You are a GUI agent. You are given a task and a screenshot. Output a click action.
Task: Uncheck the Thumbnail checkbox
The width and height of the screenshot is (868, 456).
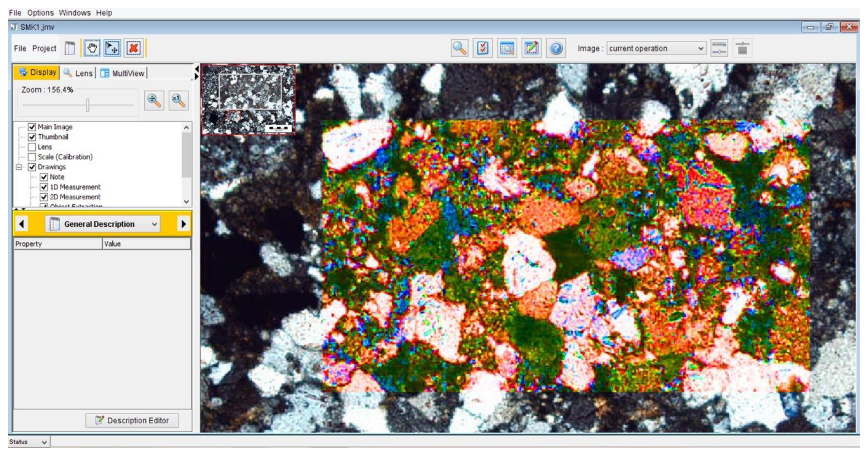(x=32, y=137)
